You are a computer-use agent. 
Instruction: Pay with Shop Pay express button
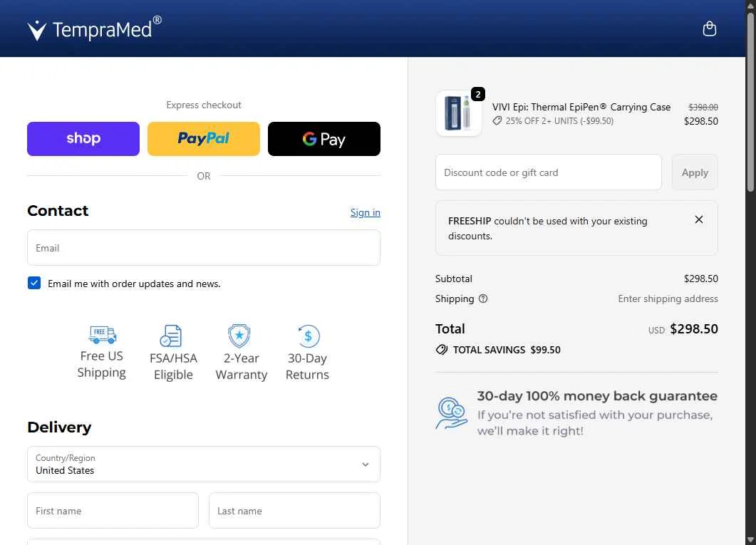(83, 139)
